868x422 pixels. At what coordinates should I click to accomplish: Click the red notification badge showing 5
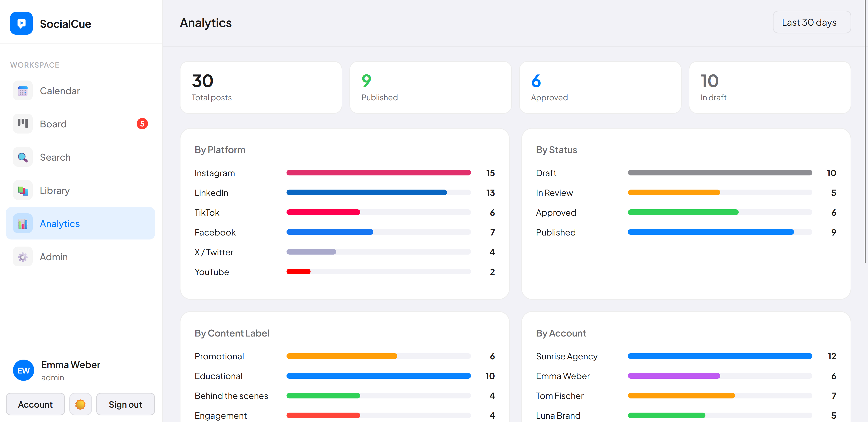tap(142, 124)
